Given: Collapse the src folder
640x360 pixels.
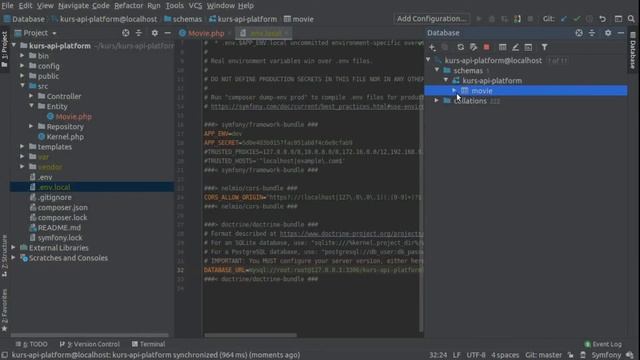Looking at the screenshot, I should click(22, 86).
